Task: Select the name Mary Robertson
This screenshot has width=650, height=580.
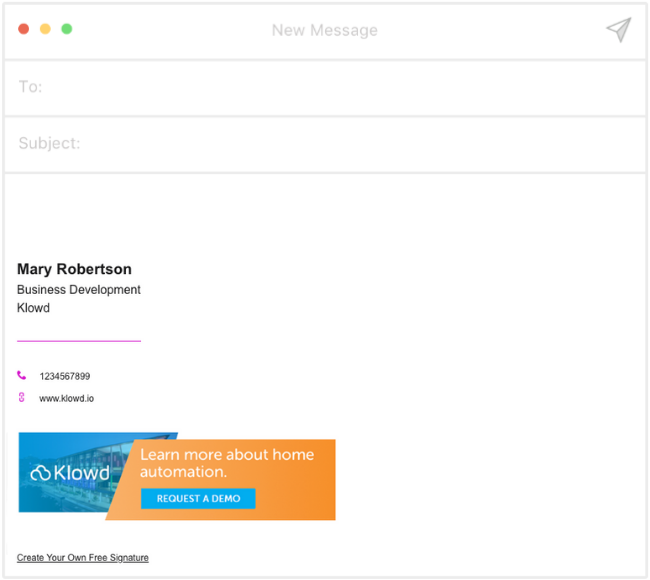Action: pyautogui.click(x=74, y=269)
